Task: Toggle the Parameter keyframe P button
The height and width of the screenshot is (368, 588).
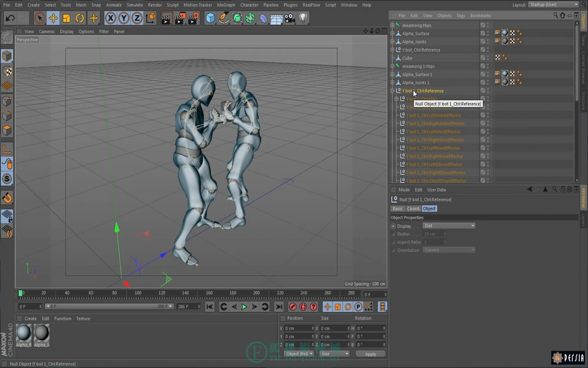Action: [358, 307]
